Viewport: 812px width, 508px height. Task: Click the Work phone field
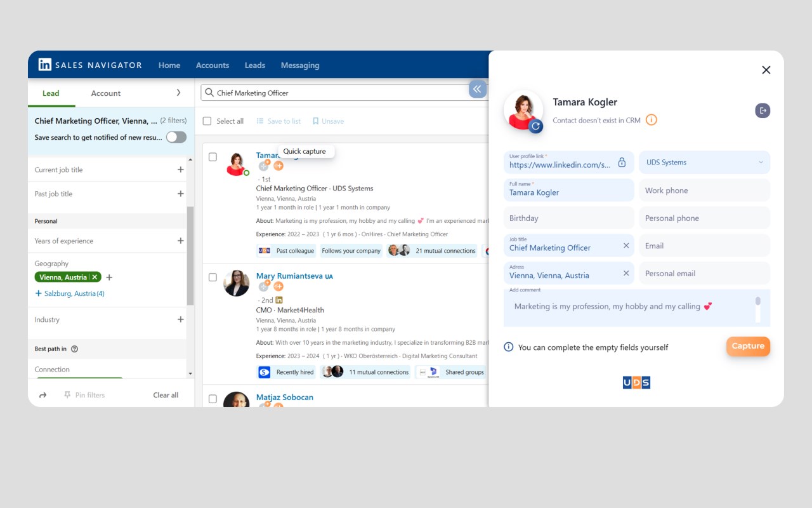(x=704, y=190)
